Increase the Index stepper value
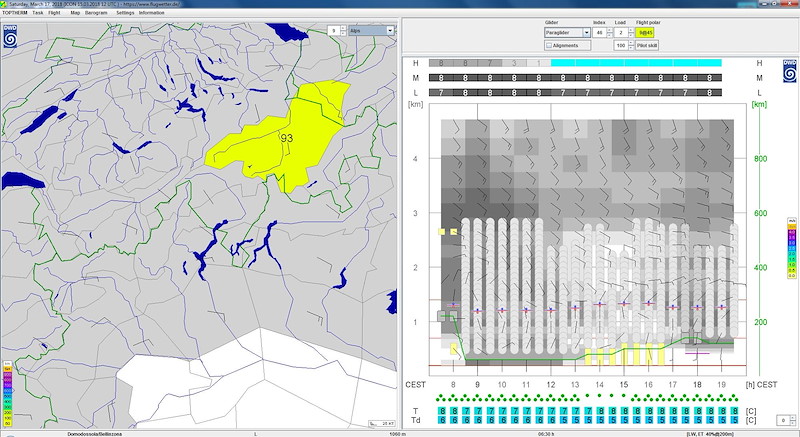This screenshot has width=800, height=437. pyautogui.click(x=609, y=30)
